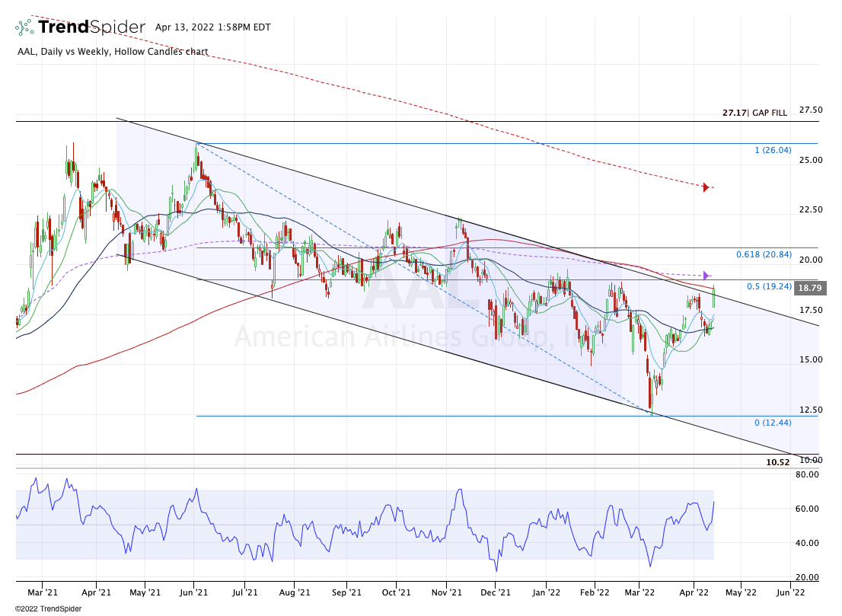842x616 pixels.
Task: Click the ©2022 TrendSpider copyright text
Action: pyautogui.click(x=48, y=609)
